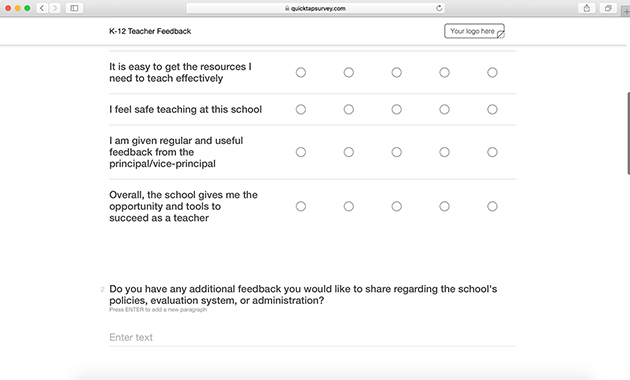Viewport: 630px width, 380px height.
Task: Select fourth radio for 'I feel safe teaching'
Action: (x=444, y=109)
